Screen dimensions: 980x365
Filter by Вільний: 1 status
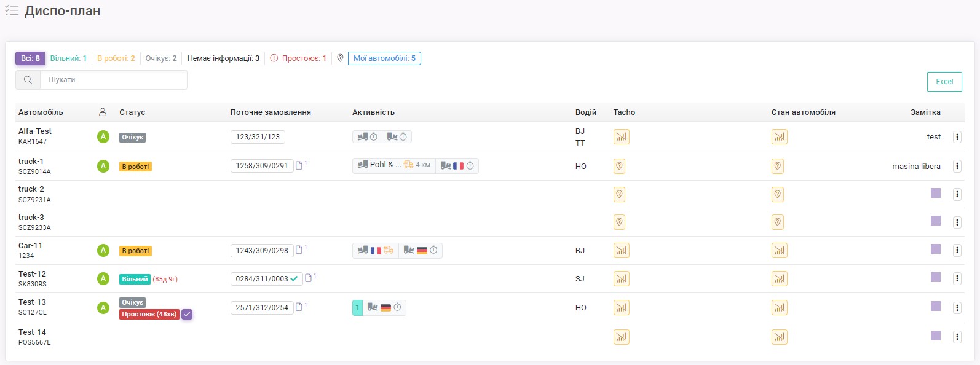point(68,58)
